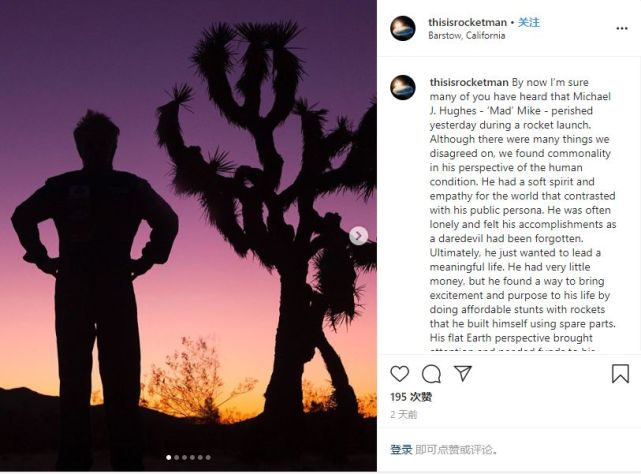Open thisisrocketman username in the caption
This screenshot has height=474, width=641.
(469, 82)
